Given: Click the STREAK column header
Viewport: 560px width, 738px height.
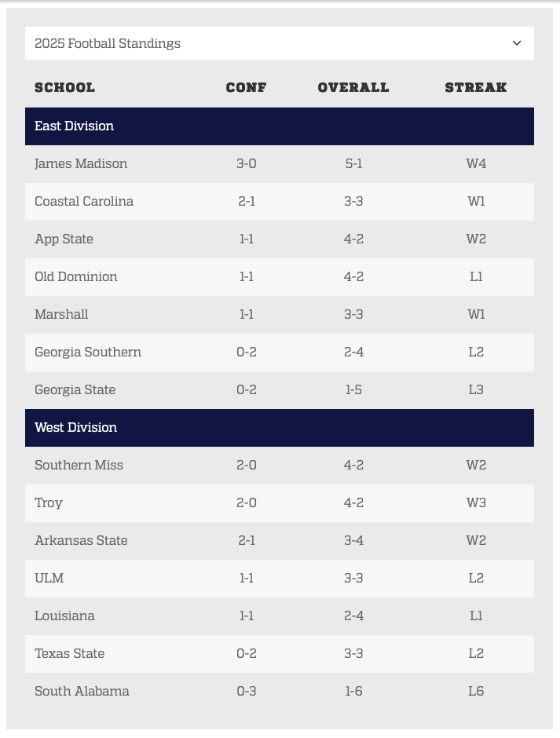Looking at the screenshot, I should (476, 87).
